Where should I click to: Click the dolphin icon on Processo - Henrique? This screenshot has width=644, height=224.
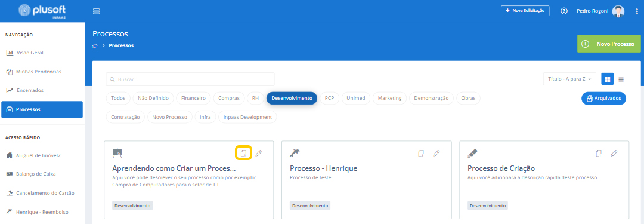[x=295, y=153]
